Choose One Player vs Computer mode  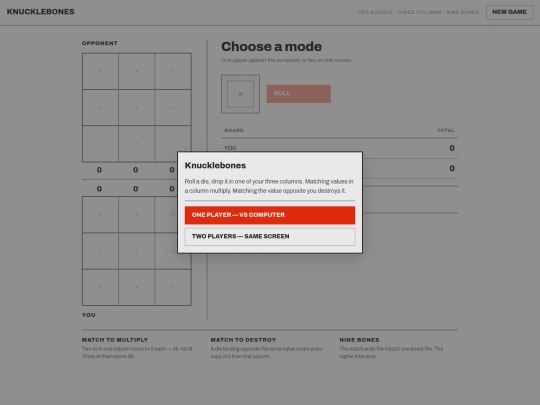[270, 215]
